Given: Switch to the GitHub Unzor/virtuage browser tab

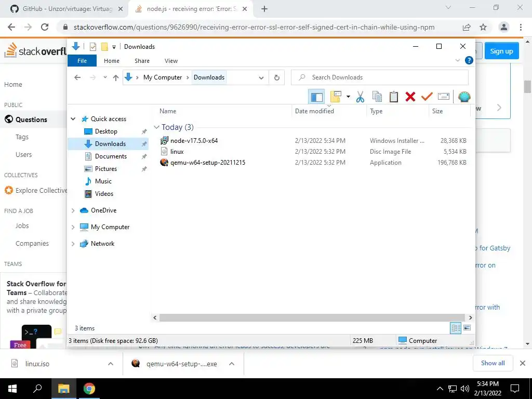Looking at the screenshot, I should [x=67, y=9].
